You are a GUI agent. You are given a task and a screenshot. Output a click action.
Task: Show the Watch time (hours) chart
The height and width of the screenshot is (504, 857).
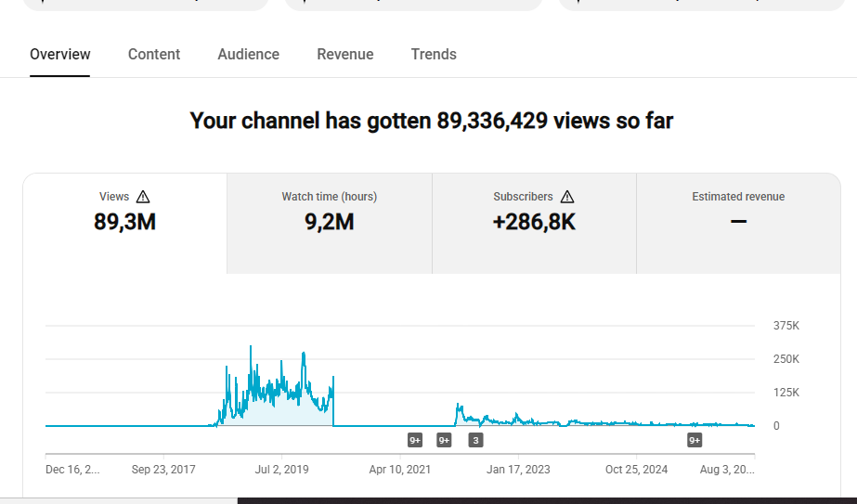[x=329, y=223]
